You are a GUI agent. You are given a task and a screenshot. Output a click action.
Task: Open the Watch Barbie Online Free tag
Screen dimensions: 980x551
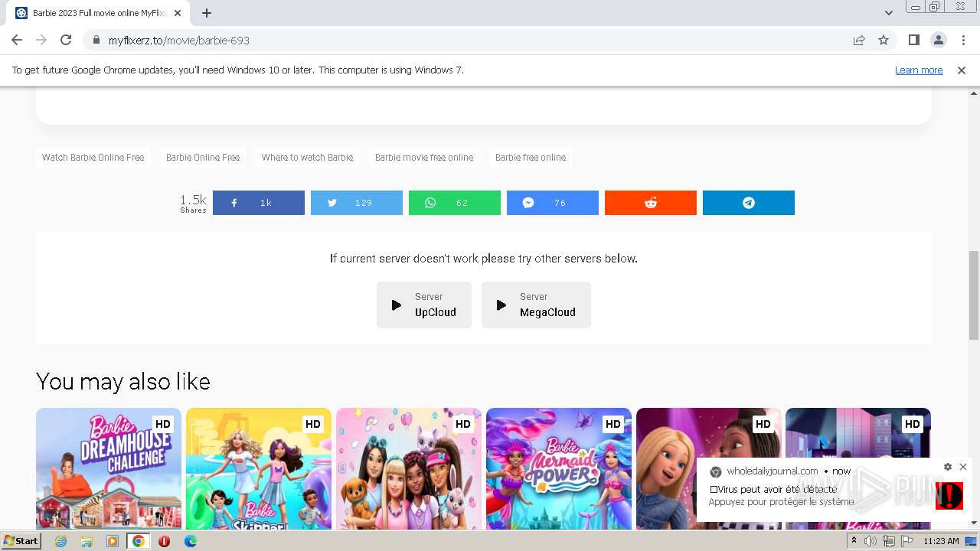[x=93, y=158]
